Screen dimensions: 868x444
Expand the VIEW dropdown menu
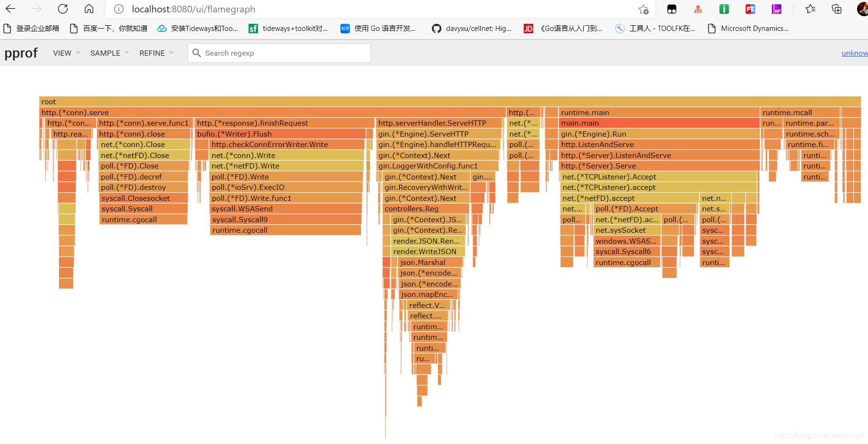click(x=67, y=53)
